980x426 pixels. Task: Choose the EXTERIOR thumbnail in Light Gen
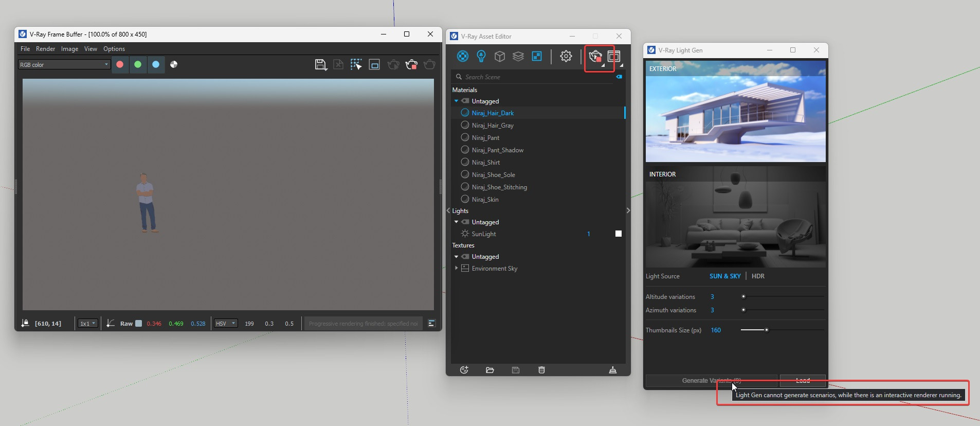click(x=736, y=112)
